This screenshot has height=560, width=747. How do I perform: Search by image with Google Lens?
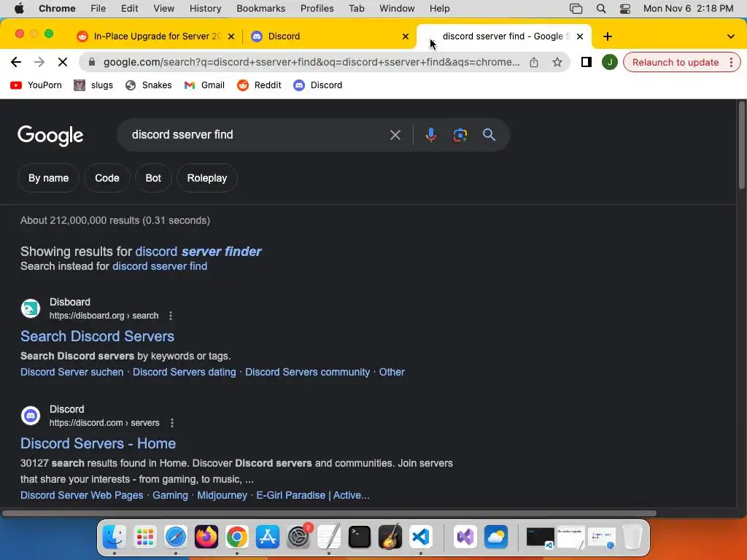click(460, 135)
